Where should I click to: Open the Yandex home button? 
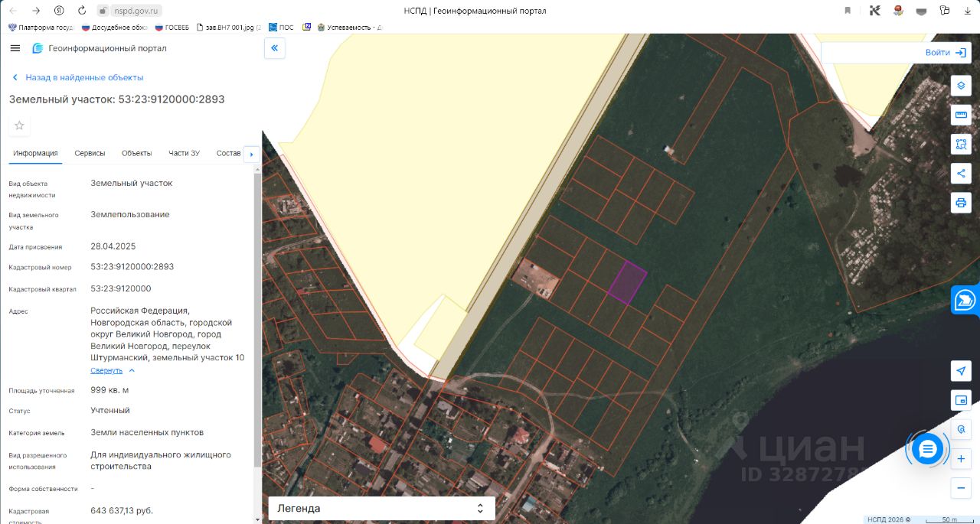point(59,11)
